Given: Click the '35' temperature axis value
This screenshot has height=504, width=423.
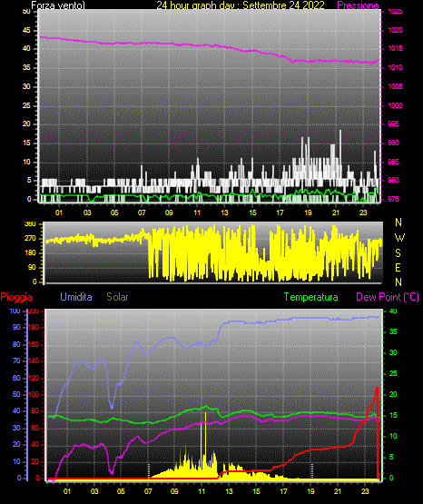Looking at the screenshot, I should [393, 331].
